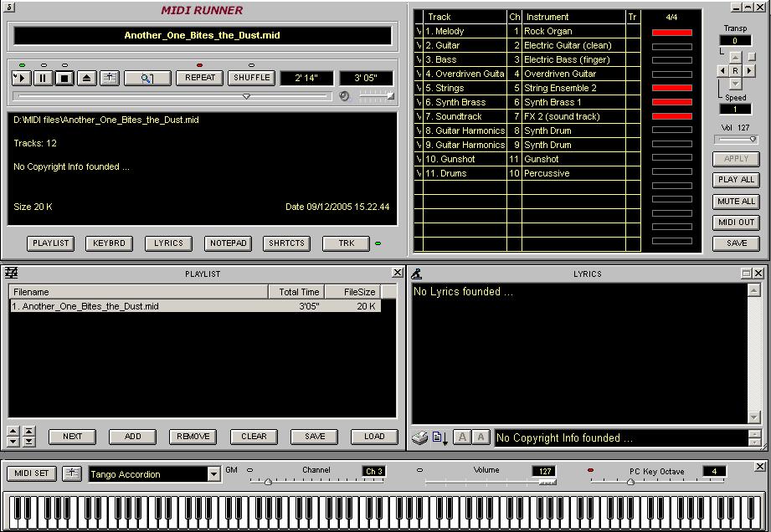771x532 pixels.
Task: Pause the song with the Pause button
Action: point(44,78)
